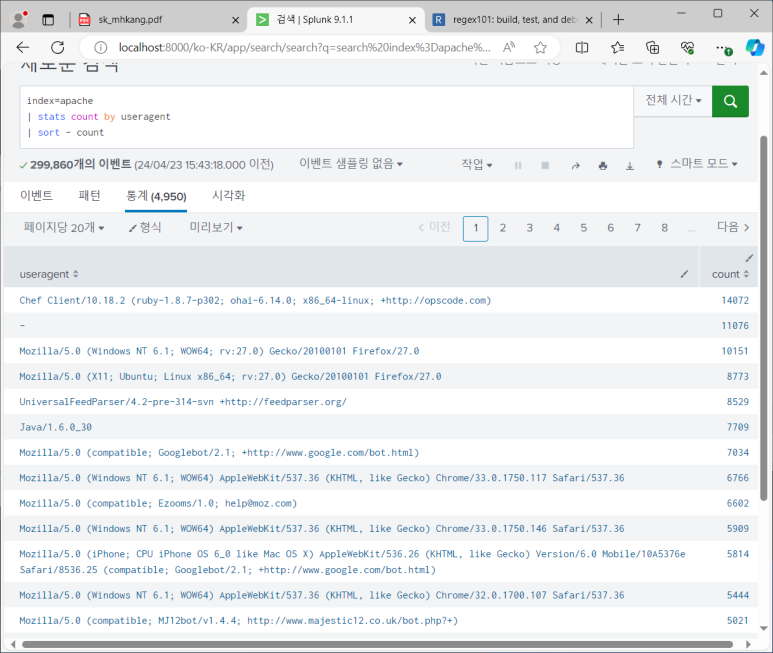Image resolution: width=773 pixels, height=653 pixels.
Task: Reload the Splunk page
Action: coord(58,47)
